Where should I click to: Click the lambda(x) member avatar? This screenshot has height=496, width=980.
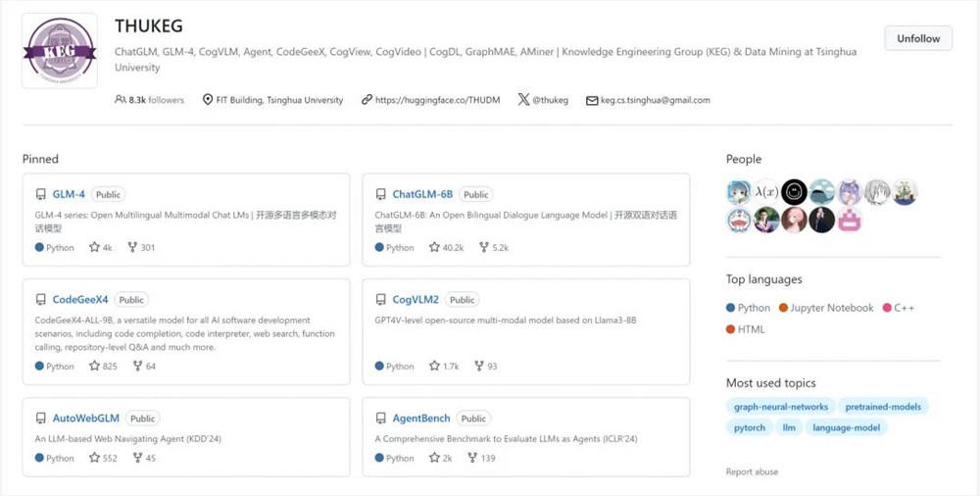(766, 192)
